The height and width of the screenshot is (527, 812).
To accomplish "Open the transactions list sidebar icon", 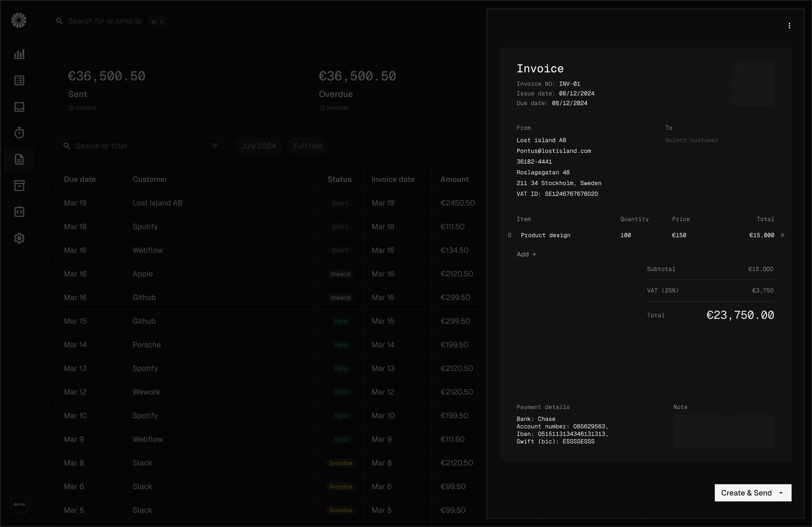I will (x=19, y=81).
